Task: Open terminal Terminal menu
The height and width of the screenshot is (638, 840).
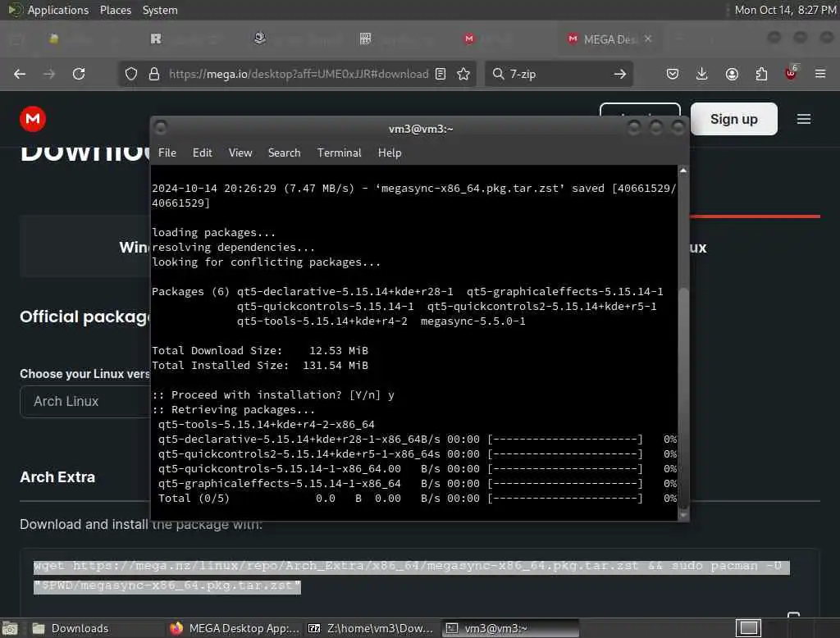Action: point(339,153)
